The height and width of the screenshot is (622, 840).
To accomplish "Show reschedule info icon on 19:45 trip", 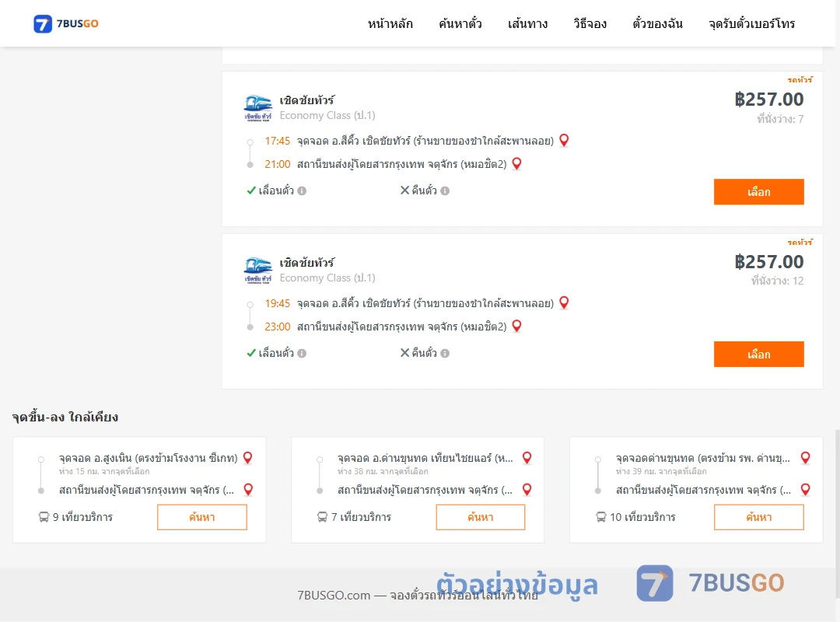I will coord(302,353).
